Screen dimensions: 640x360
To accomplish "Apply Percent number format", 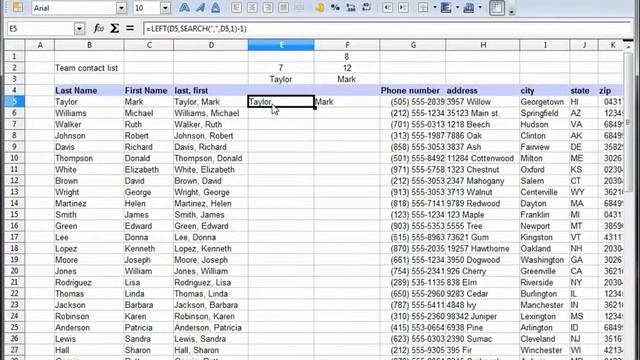I will (x=336, y=8).
